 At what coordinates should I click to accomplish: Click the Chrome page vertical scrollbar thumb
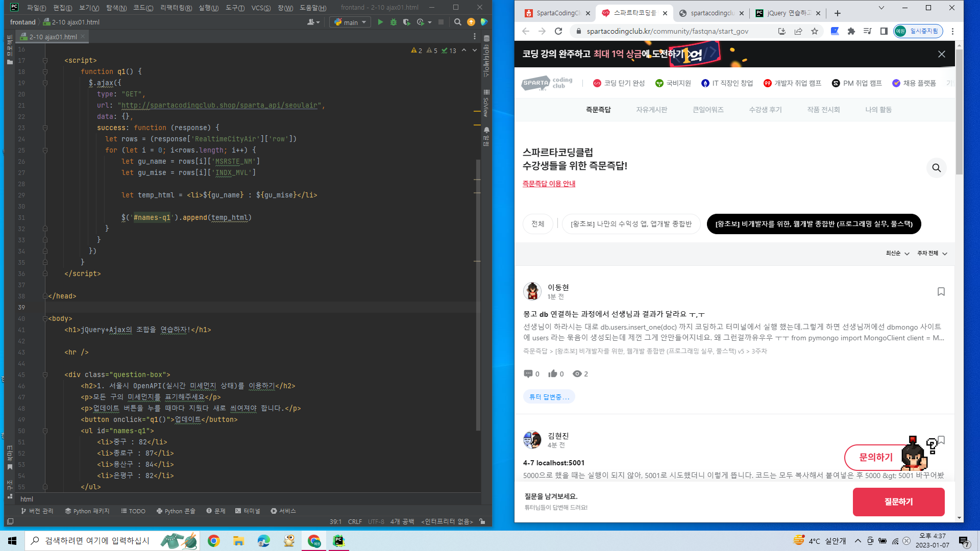coord(959,111)
